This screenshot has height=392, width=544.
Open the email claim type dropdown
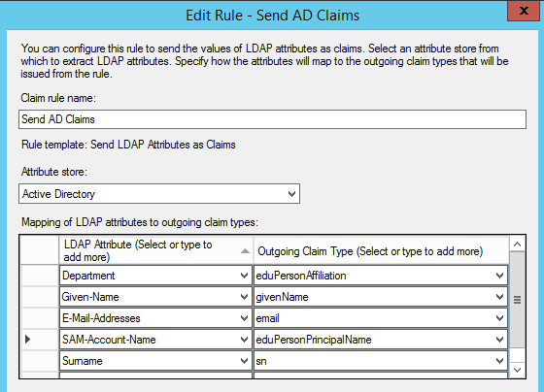tap(499, 318)
